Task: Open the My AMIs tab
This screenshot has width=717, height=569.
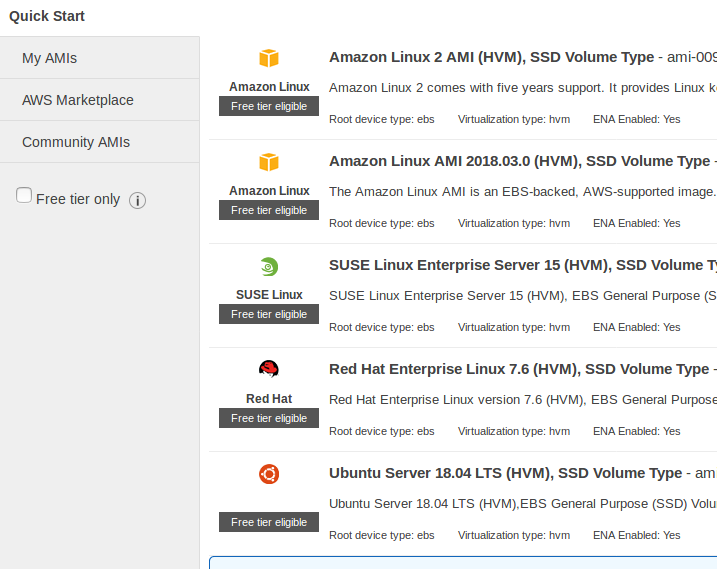Action: click(100, 58)
